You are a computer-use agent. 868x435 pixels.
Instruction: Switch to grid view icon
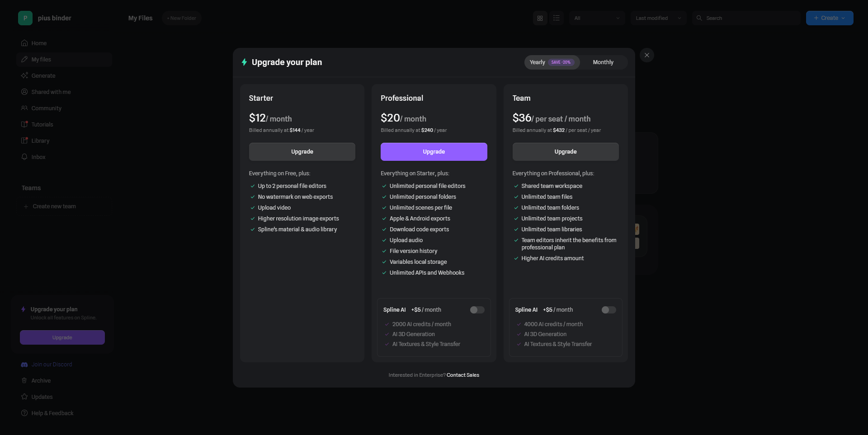[540, 18]
